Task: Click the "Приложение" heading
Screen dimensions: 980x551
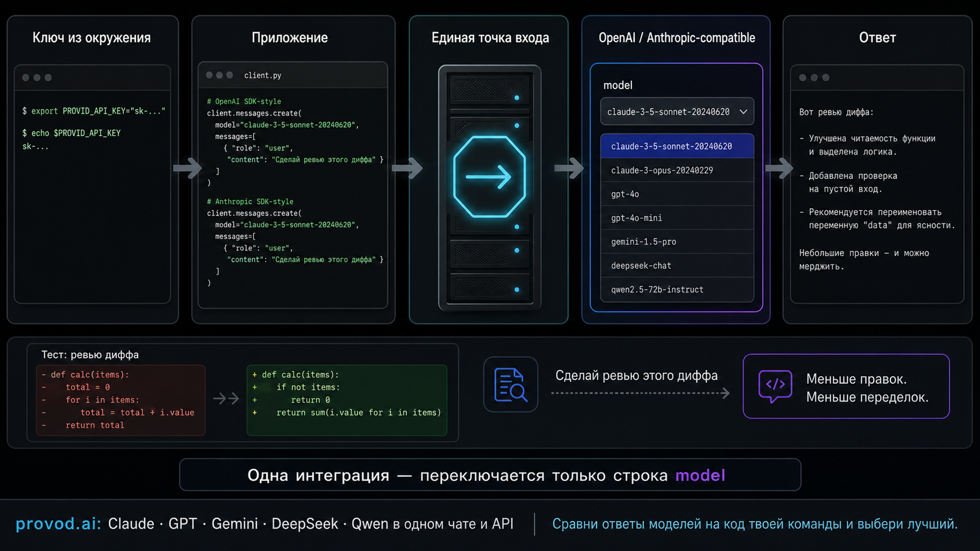Action: [x=289, y=37]
